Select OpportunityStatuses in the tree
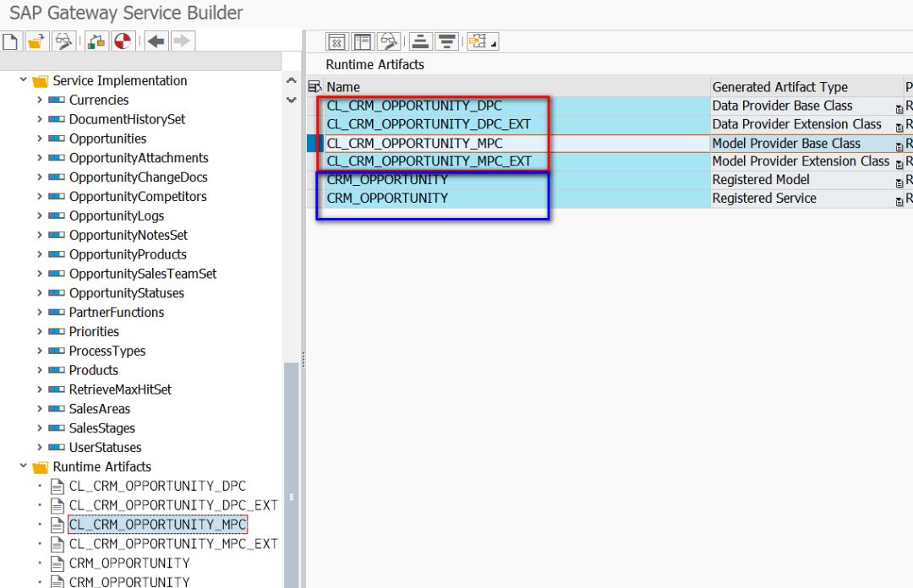This screenshot has width=913, height=588. coord(126,293)
